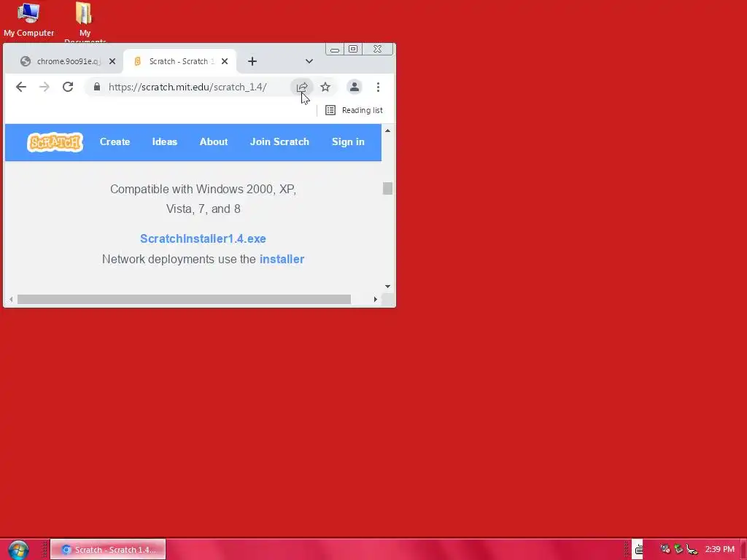The width and height of the screenshot is (747, 560).
Task: Click the 'Compatible with Windows 2000, XP,' text
Action: click(x=203, y=189)
